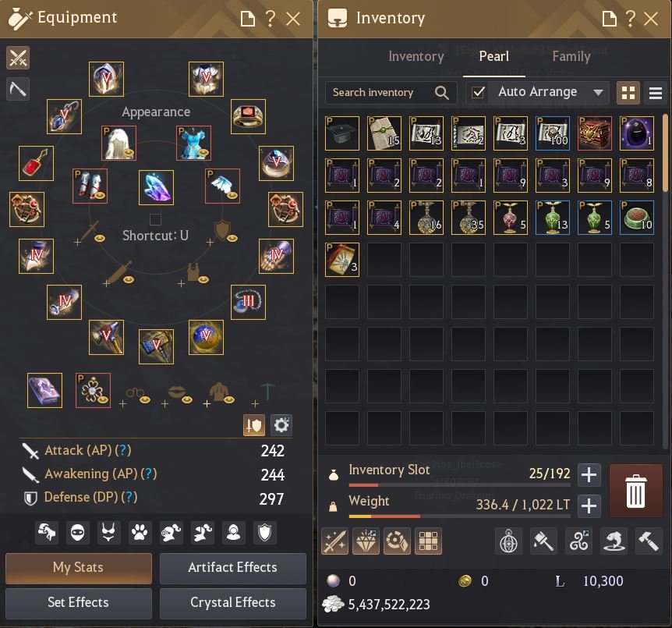Switch to the Family tab
The height and width of the screenshot is (628, 672).
click(x=571, y=56)
